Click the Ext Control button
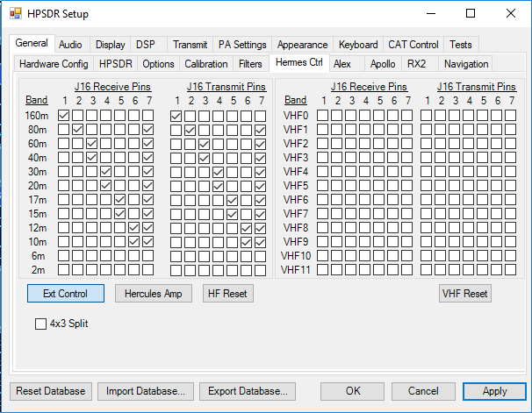The width and height of the screenshot is (532, 413). click(x=66, y=294)
